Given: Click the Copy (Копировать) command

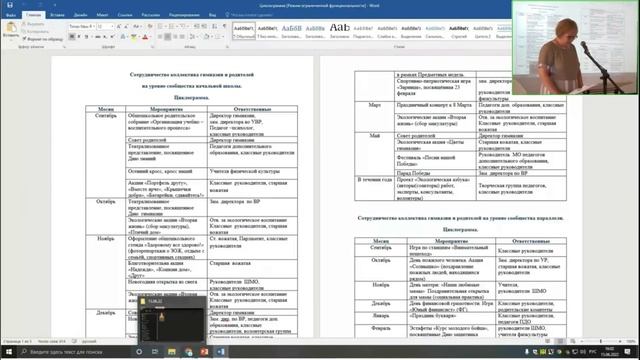Looking at the screenshot, I should pyautogui.click(x=35, y=31).
